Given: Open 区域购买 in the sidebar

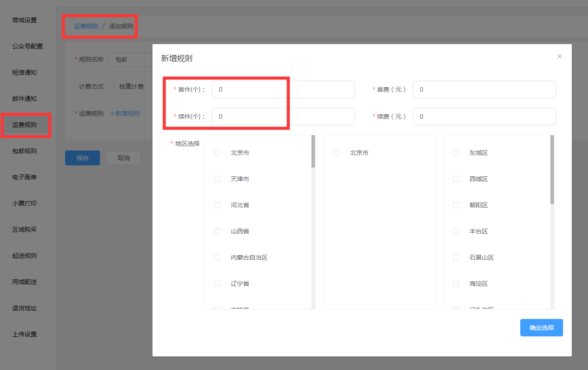Looking at the screenshot, I should [24, 230].
